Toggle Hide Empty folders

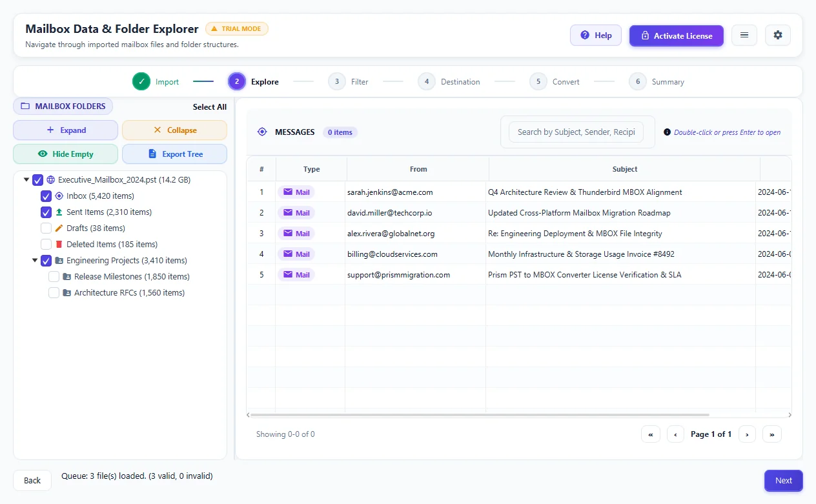coord(66,154)
